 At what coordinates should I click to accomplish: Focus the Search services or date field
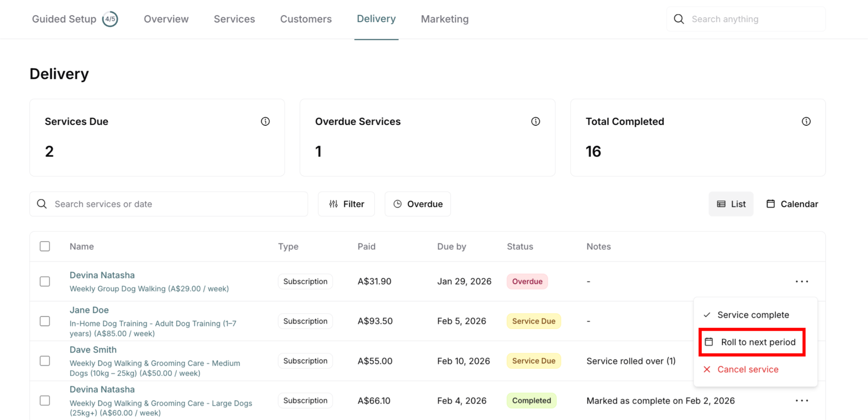click(178, 204)
